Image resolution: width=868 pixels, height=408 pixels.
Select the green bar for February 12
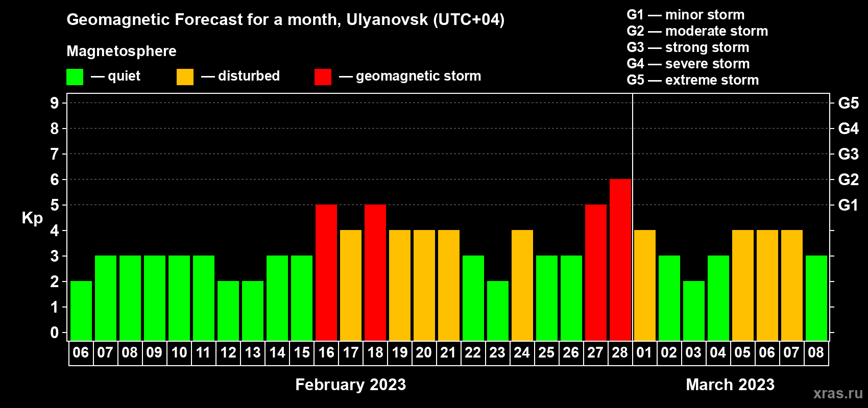click(228, 311)
